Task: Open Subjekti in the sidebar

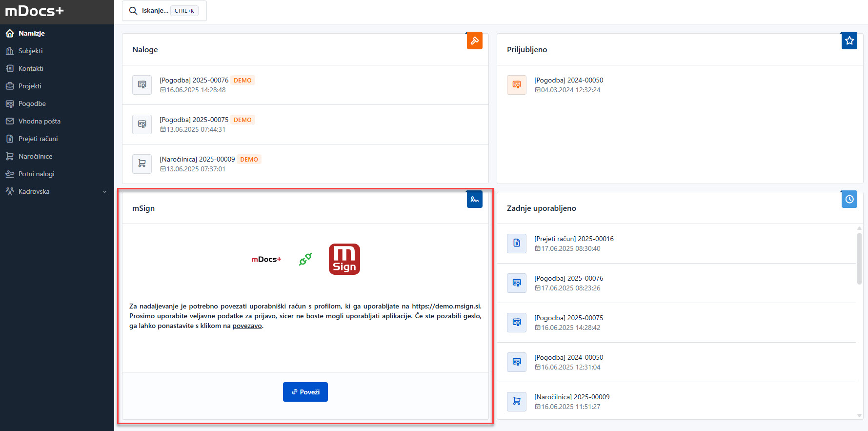Action: (30, 51)
